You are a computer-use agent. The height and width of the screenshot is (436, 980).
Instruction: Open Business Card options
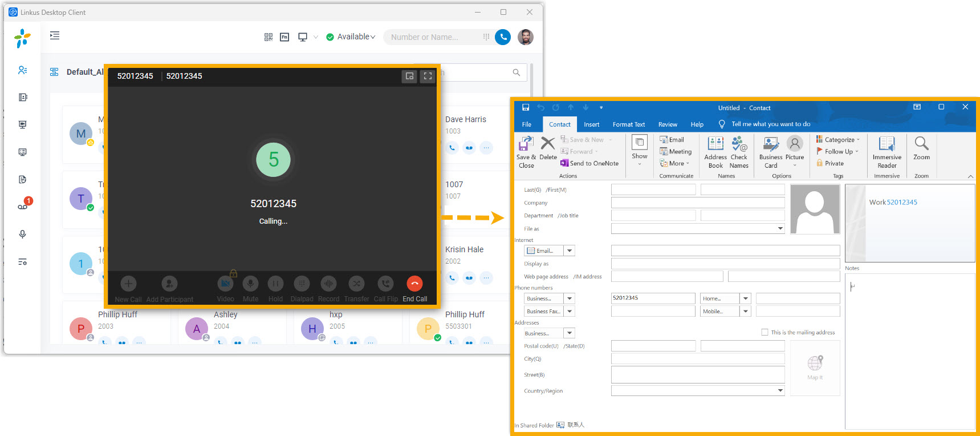coord(771,152)
